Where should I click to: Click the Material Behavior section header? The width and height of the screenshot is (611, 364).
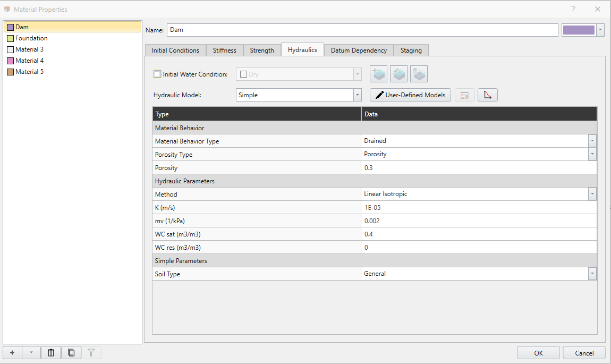375,128
